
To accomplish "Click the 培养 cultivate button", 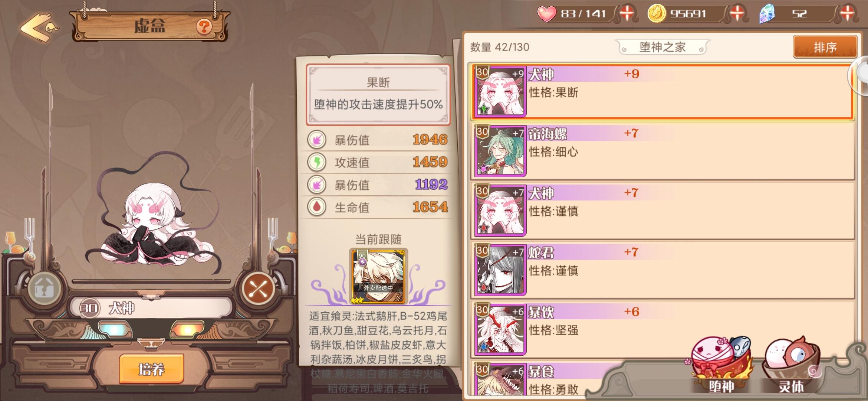I will (151, 369).
